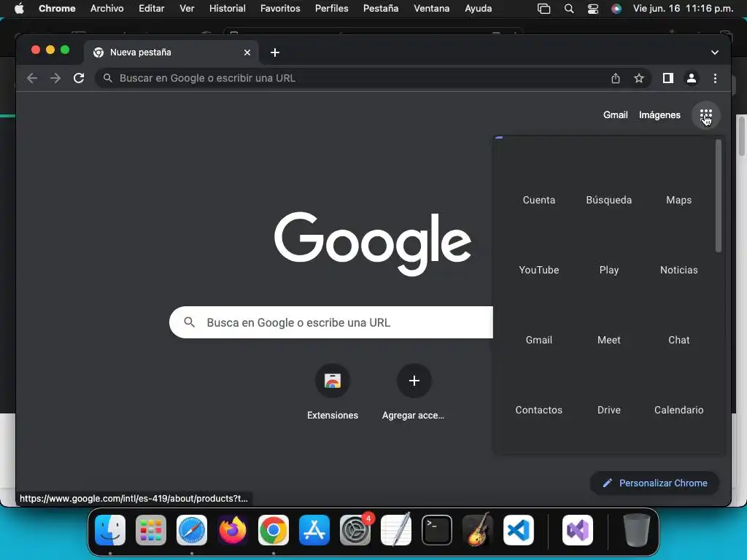Open TextEdit in the Dock

pyautogui.click(x=396, y=530)
